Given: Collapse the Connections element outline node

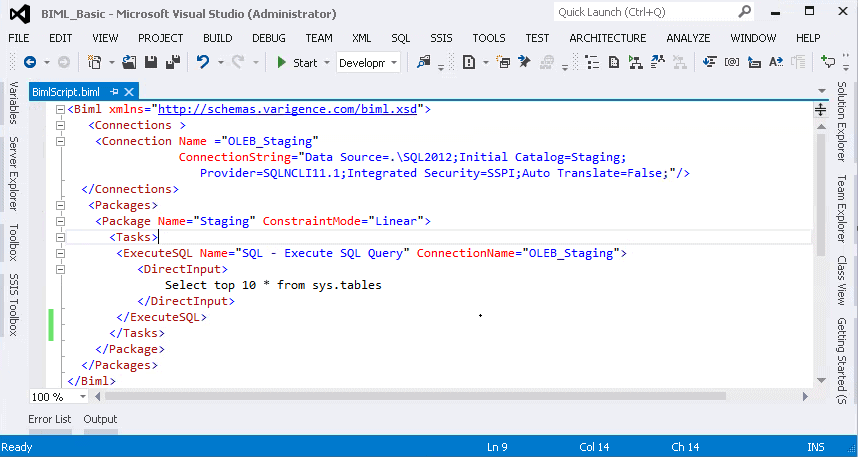Looking at the screenshot, I should tap(60, 125).
